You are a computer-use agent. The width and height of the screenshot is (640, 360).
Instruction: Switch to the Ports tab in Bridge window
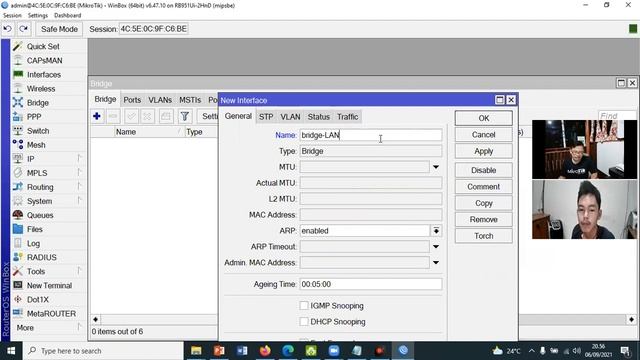click(x=132, y=100)
